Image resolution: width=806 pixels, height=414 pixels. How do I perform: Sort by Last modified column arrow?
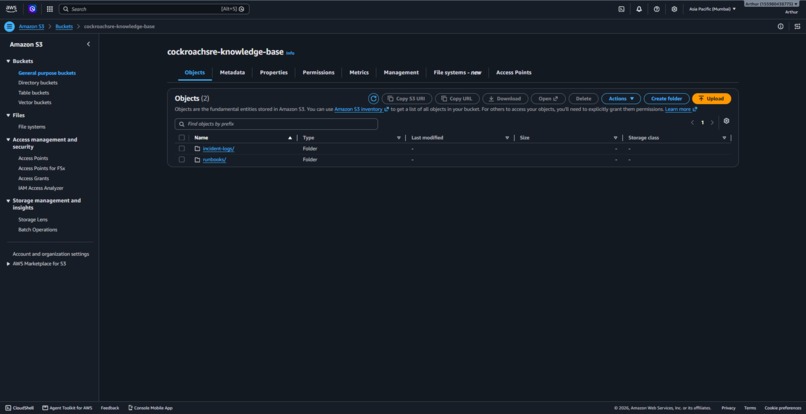[x=507, y=138]
